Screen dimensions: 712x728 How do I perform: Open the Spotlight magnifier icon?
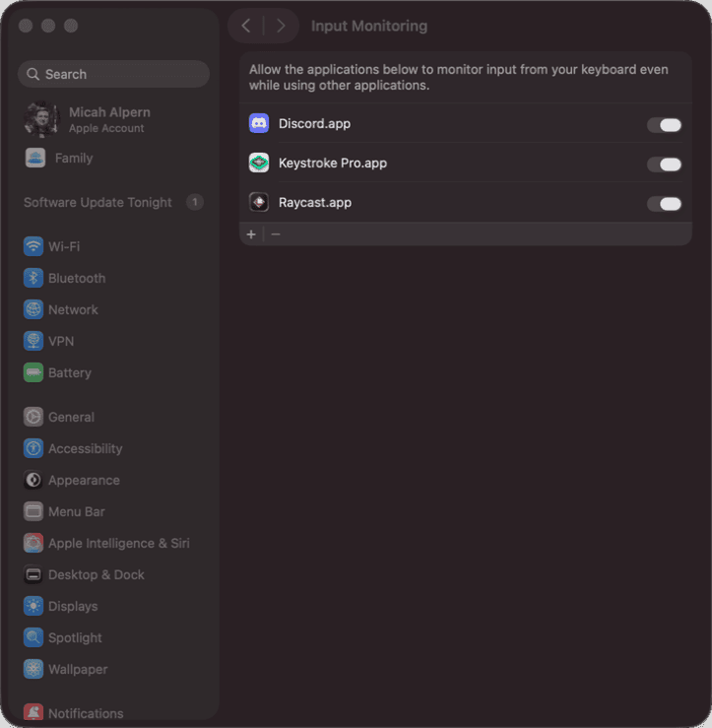coord(33,638)
